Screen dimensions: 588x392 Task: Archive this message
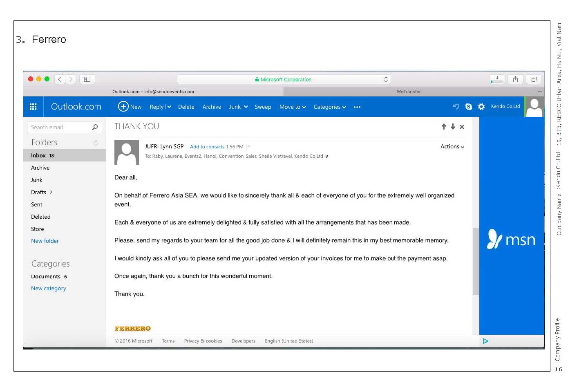[212, 107]
